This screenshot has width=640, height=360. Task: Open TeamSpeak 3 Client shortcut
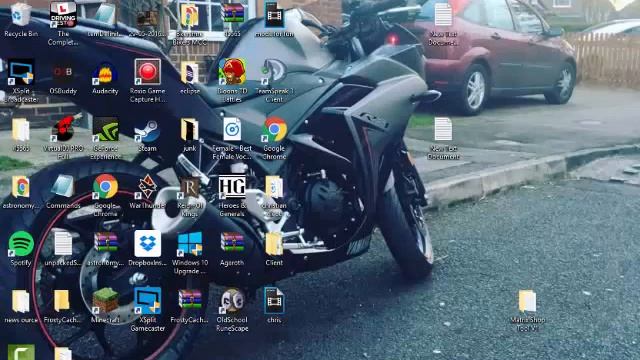click(274, 72)
